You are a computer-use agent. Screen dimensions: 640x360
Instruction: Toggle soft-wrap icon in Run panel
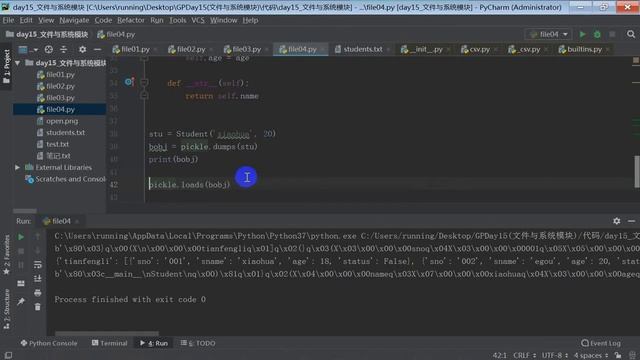[x=38, y=264]
